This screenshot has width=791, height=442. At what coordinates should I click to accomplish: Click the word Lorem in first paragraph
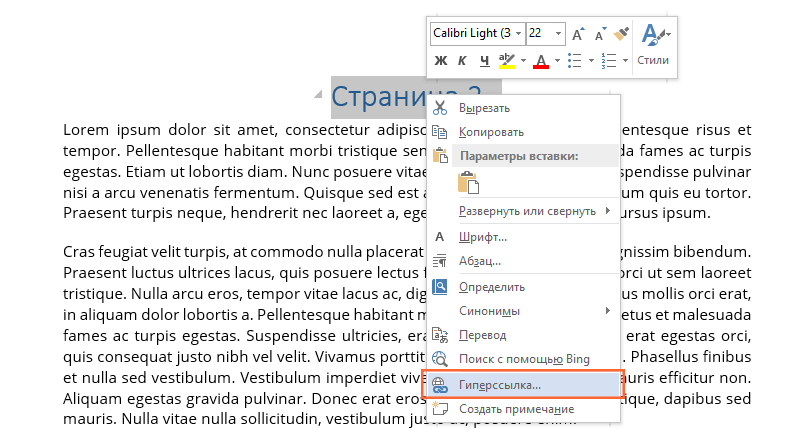click(x=86, y=130)
